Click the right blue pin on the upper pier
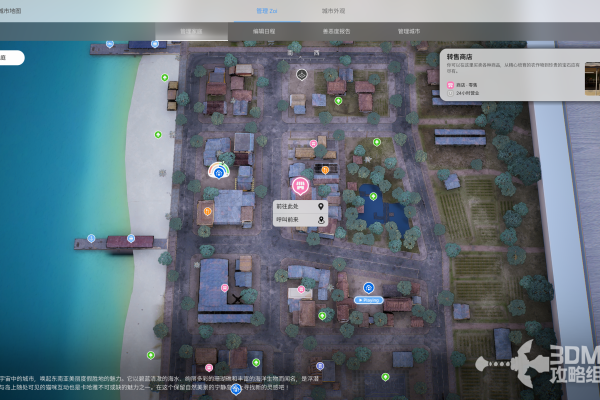Viewport: 600px width, 400px height. point(155,44)
